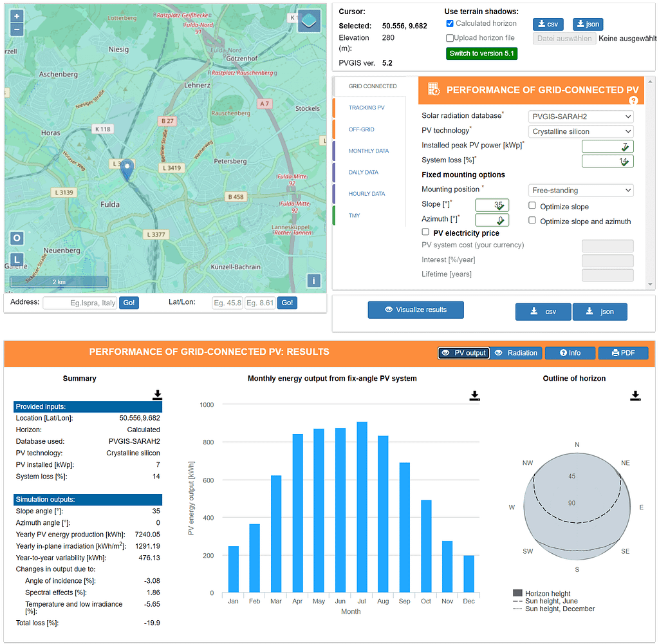Open the map layer switcher icon
Image resolution: width=659 pixels, height=644 pixels.
[309, 20]
